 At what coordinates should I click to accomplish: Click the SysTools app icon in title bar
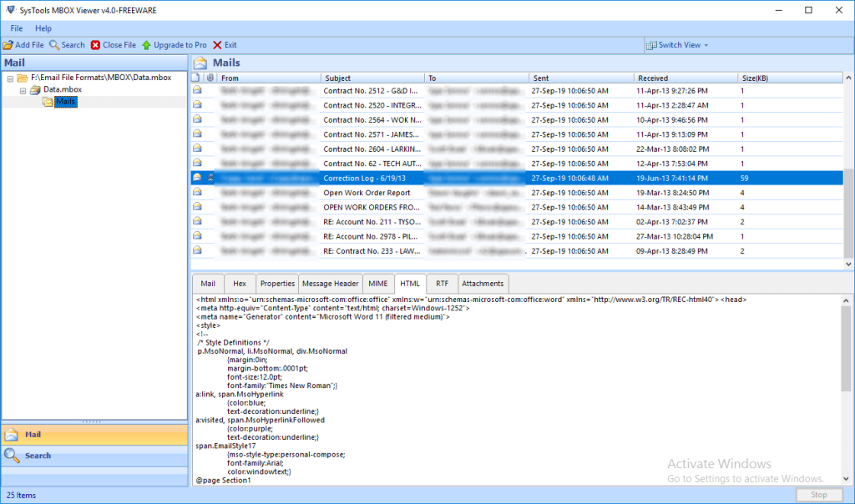pos(10,10)
